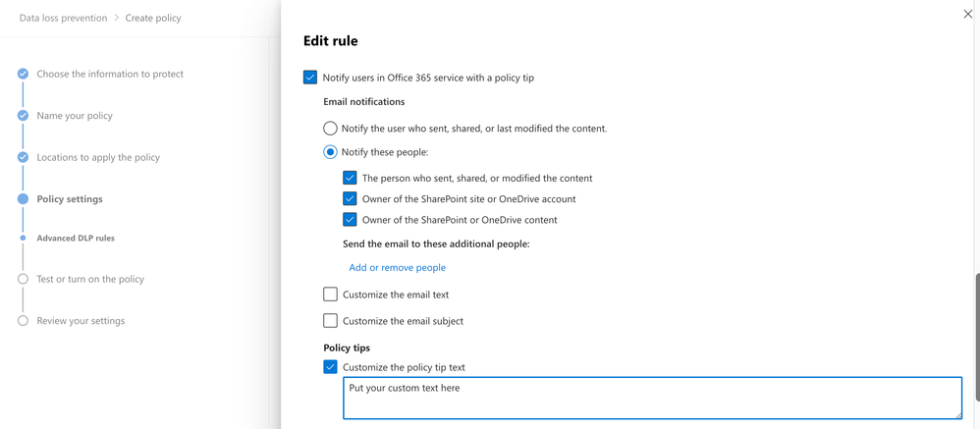Click the empty circle icon beside 'Review your settings'
The height and width of the screenshot is (429, 980).
pyautogui.click(x=23, y=321)
